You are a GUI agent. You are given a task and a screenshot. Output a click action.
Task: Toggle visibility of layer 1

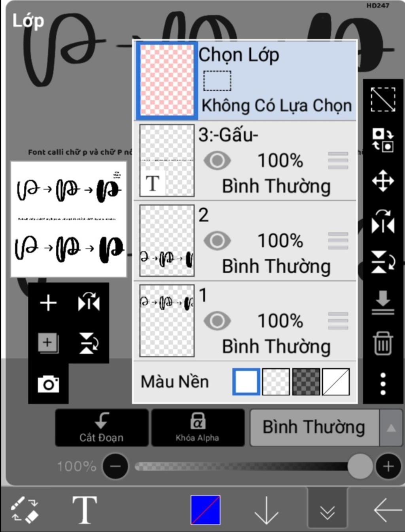[217, 321]
